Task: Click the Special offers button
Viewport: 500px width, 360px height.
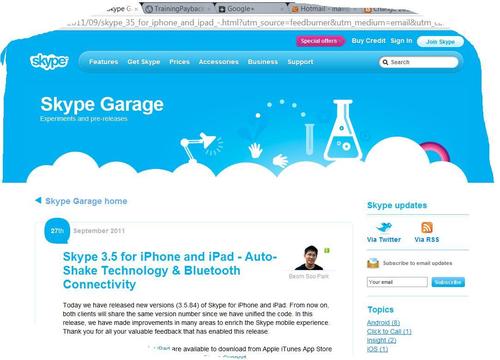Action: 320,41
